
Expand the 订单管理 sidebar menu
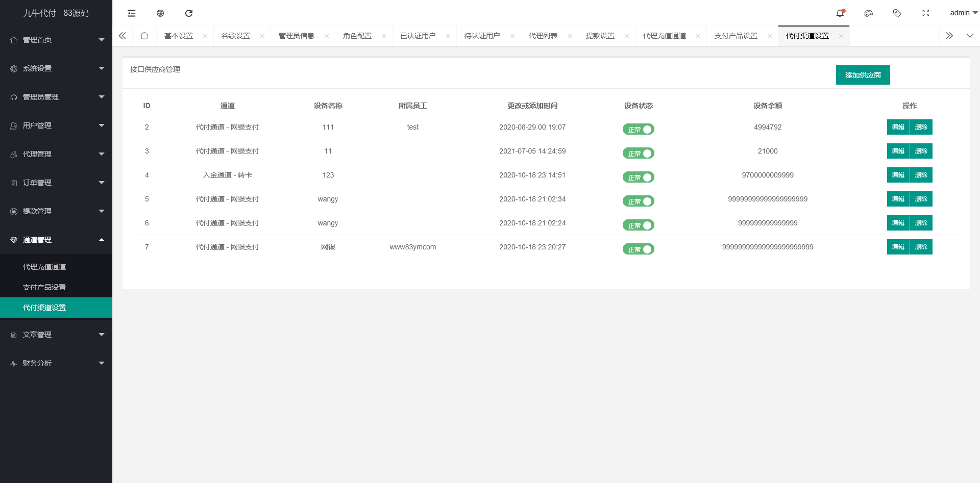tap(56, 183)
